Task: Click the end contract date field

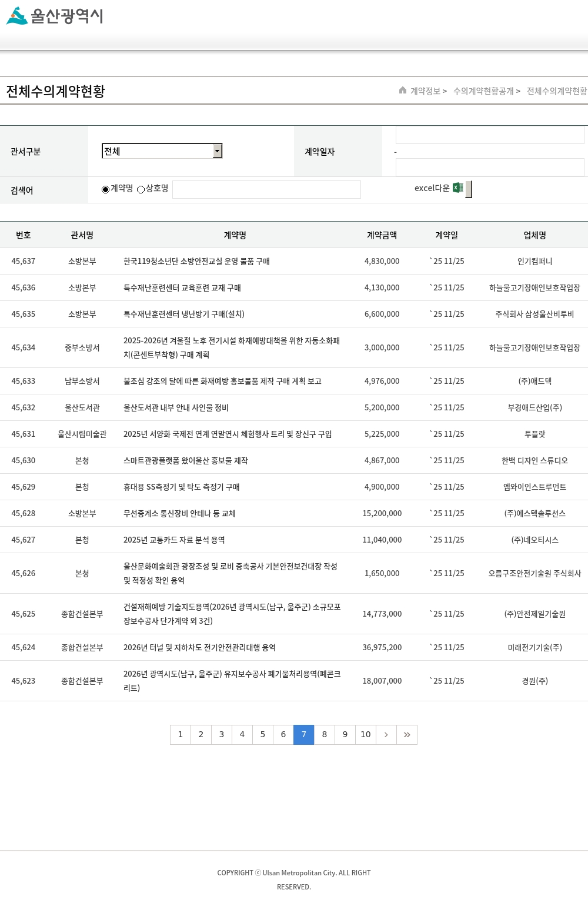Action: (x=489, y=168)
